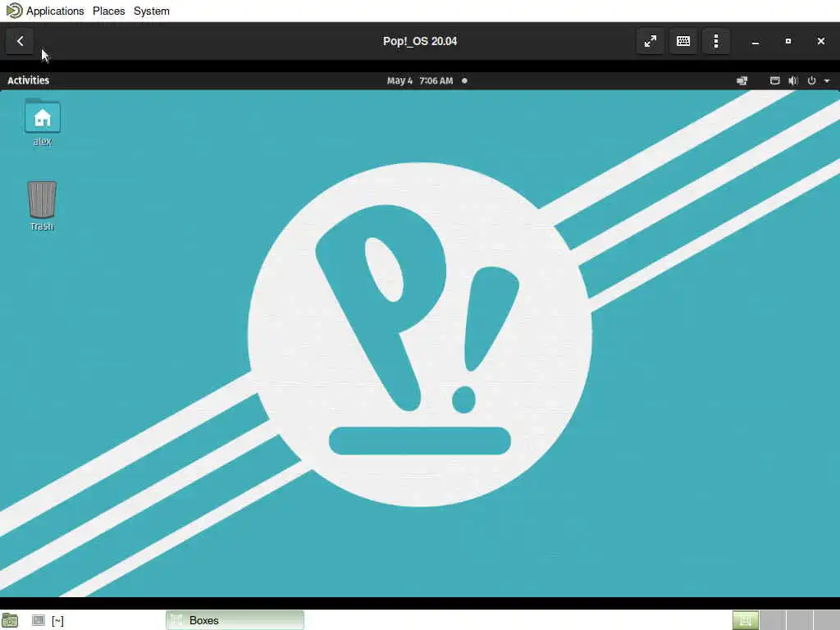Image resolution: width=840 pixels, height=630 pixels.
Task: Open the Applications menu
Action: (55, 11)
